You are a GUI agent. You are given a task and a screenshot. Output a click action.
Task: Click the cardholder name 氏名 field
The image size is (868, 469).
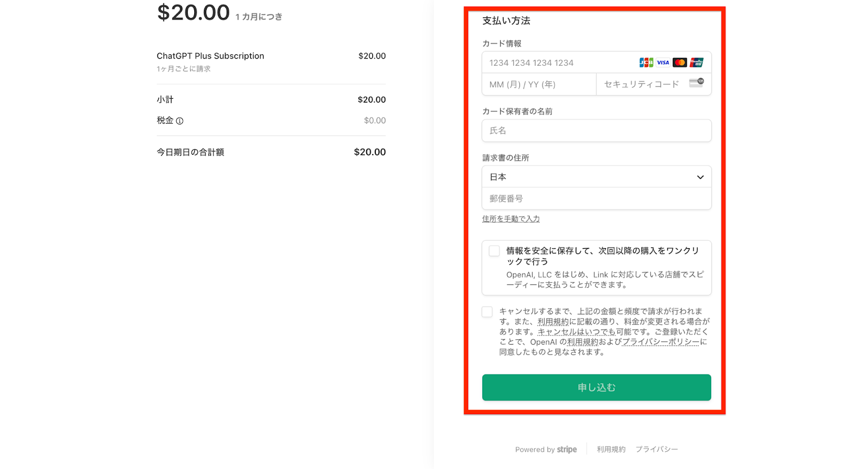click(x=597, y=131)
